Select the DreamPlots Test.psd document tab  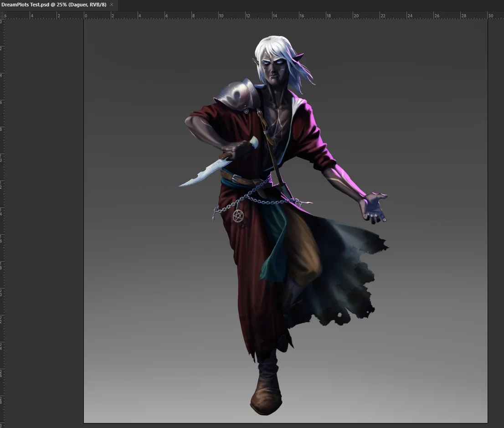(x=54, y=5)
